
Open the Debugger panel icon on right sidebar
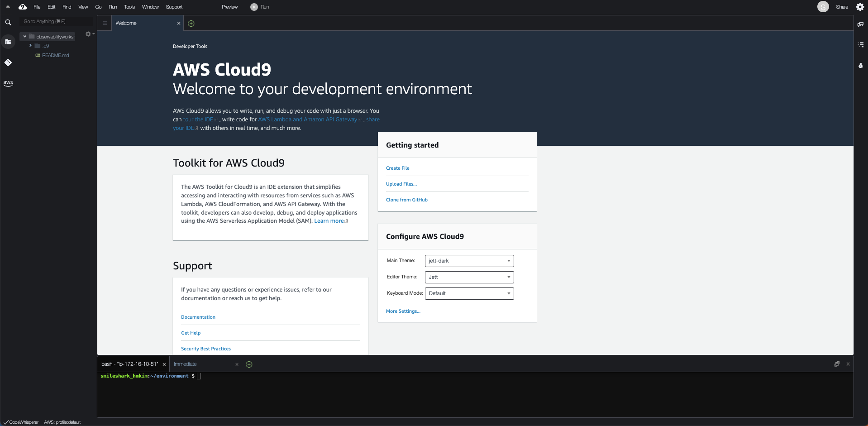coord(860,66)
